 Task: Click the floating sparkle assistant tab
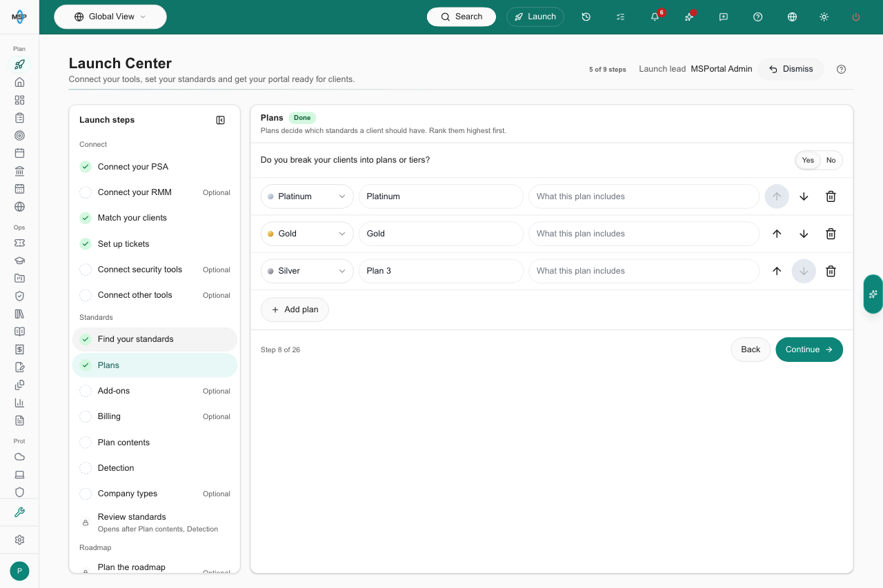pos(873,294)
